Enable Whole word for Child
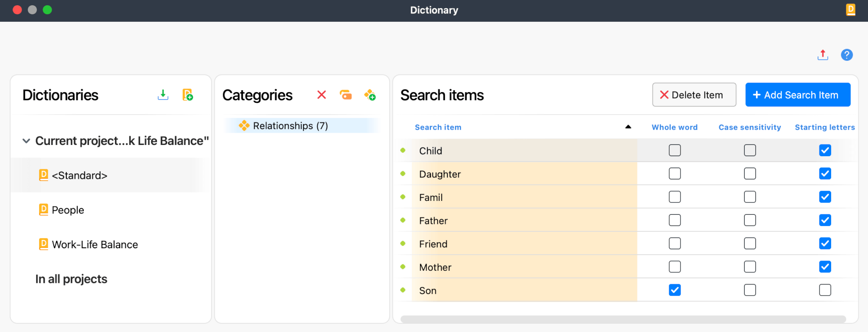Screen dimensions: 868x332 pos(675,150)
